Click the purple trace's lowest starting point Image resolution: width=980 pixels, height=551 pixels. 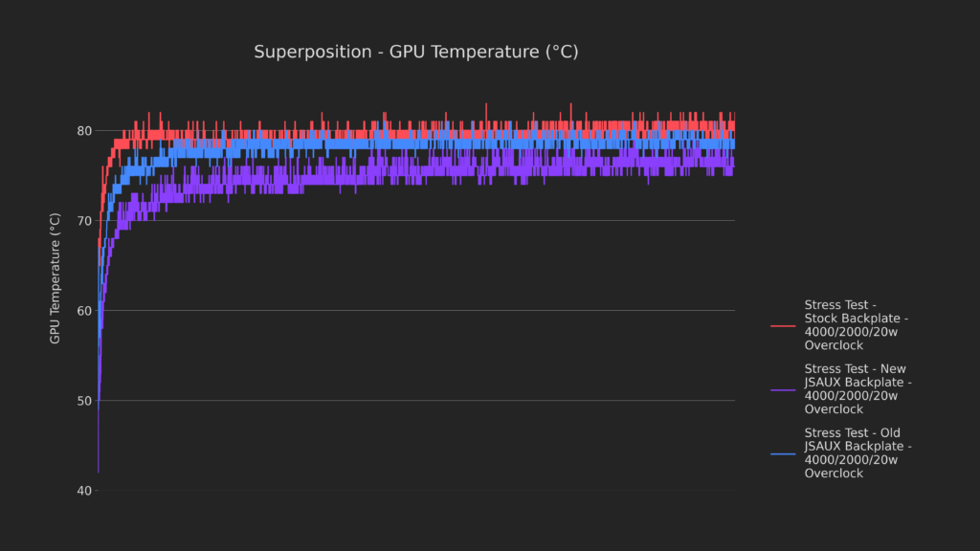pyautogui.click(x=98, y=472)
